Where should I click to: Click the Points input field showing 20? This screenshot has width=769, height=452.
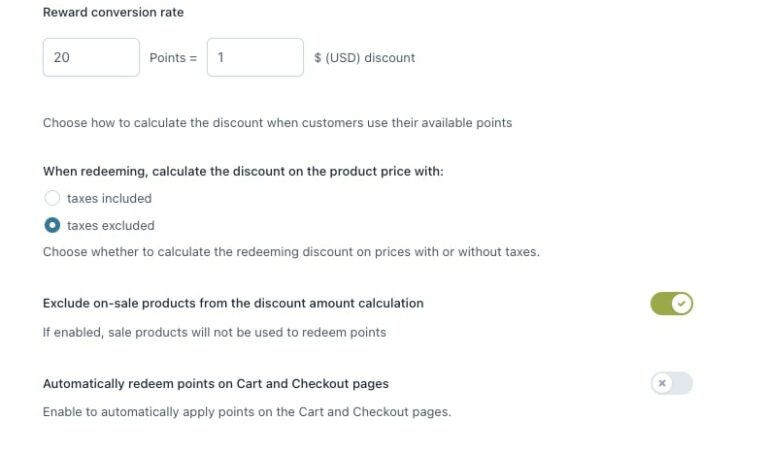pyautogui.click(x=91, y=57)
